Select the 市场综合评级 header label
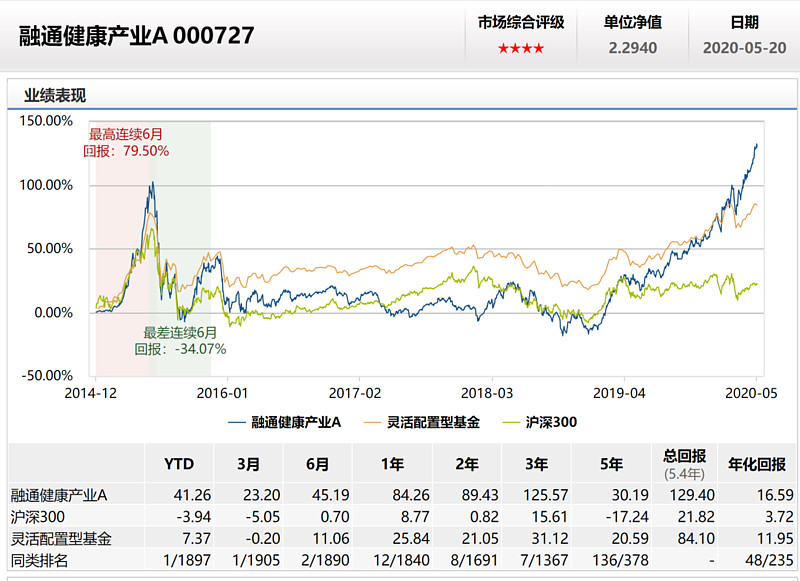The image size is (800, 581). click(521, 22)
